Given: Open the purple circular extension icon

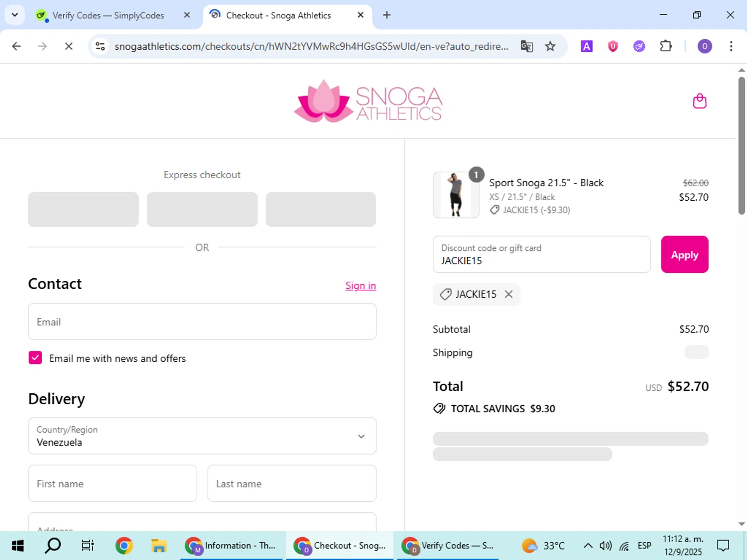Looking at the screenshot, I should pos(639,46).
